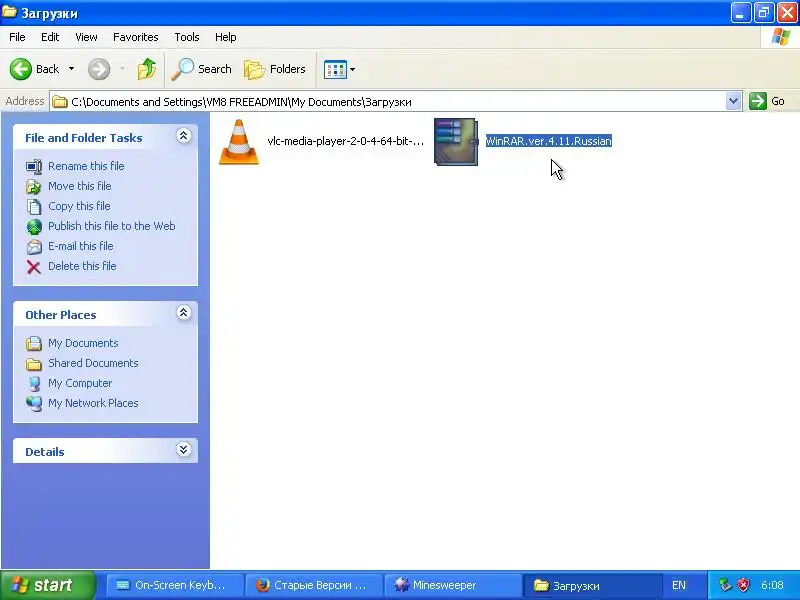Click the Shared Documents folder icon

click(34, 364)
